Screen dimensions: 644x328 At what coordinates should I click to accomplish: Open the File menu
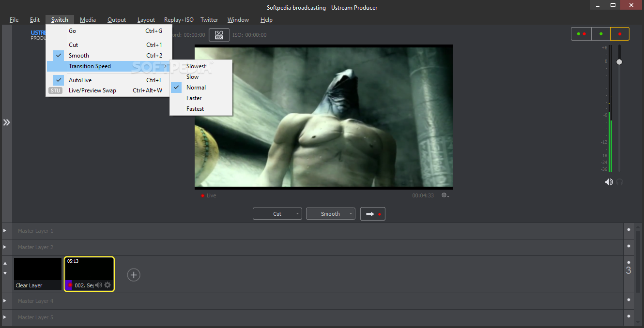[14, 20]
